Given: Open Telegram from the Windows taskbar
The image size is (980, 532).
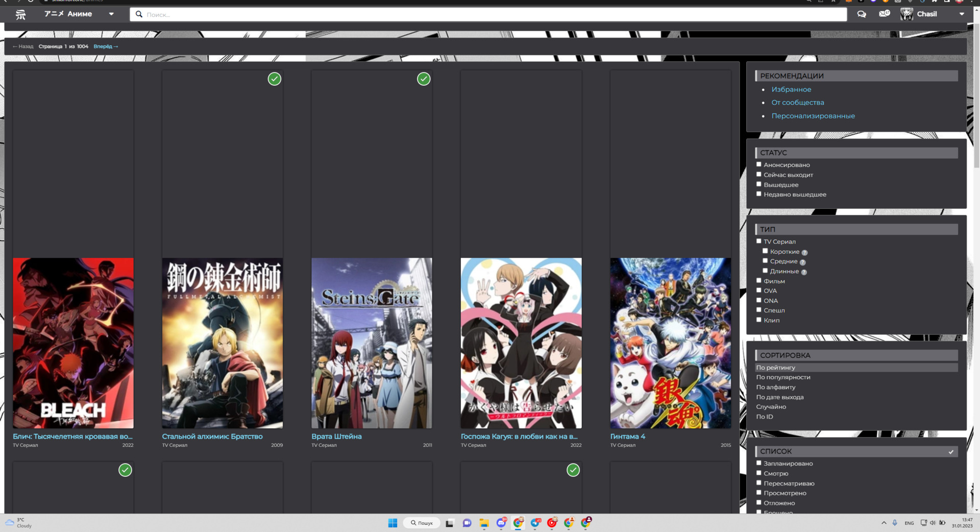Looking at the screenshot, I should tap(535, 523).
